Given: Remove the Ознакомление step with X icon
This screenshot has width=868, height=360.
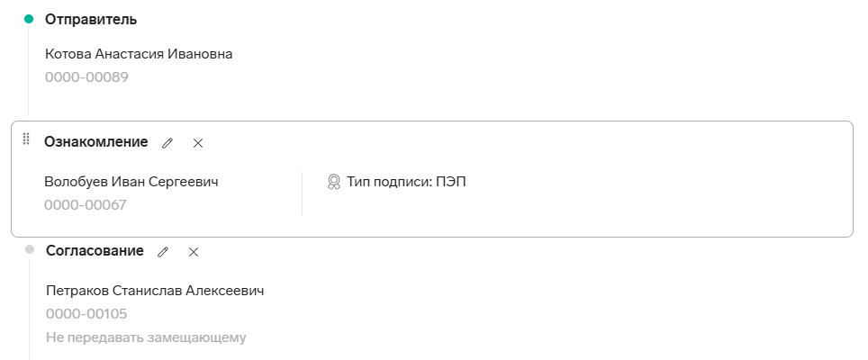Looking at the screenshot, I should point(197,143).
